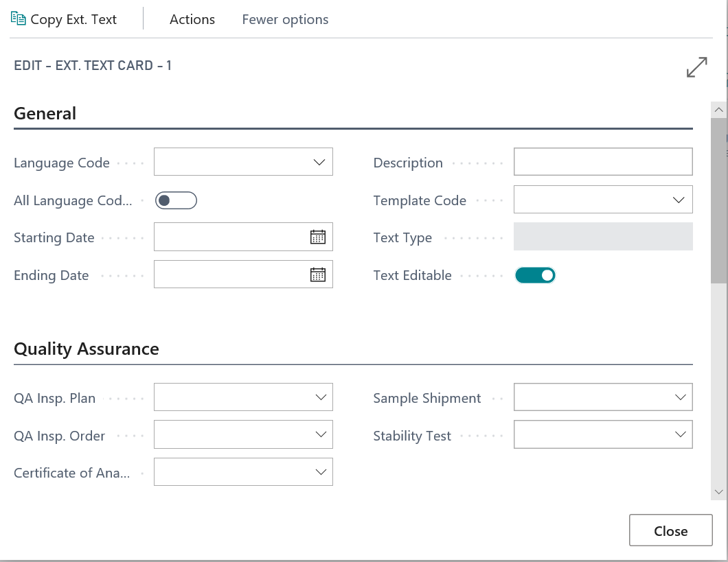
Task: Open the Language Code dropdown
Action: pyautogui.click(x=243, y=162)
